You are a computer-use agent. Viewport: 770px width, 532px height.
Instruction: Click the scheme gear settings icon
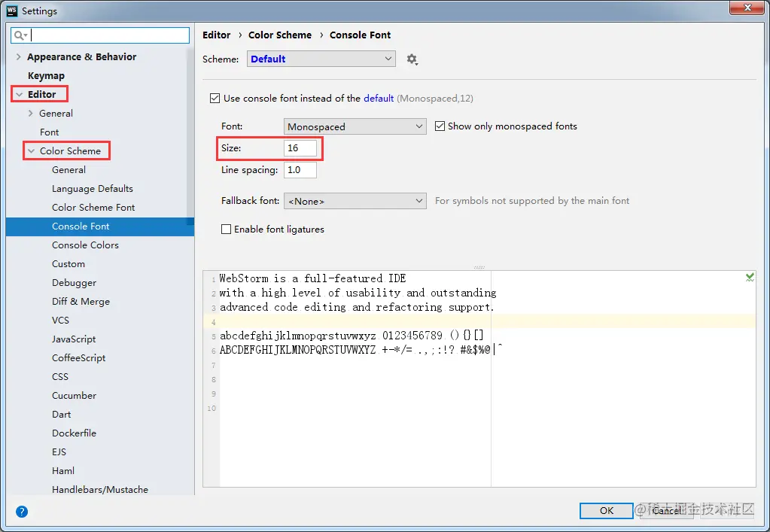pyautogui.click(x=412, y=59)
